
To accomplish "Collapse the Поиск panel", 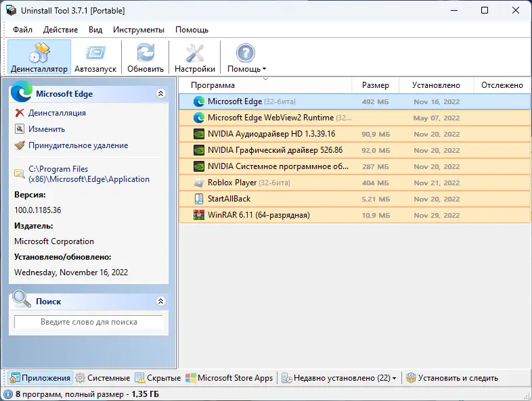I will (x=161, y=301).
